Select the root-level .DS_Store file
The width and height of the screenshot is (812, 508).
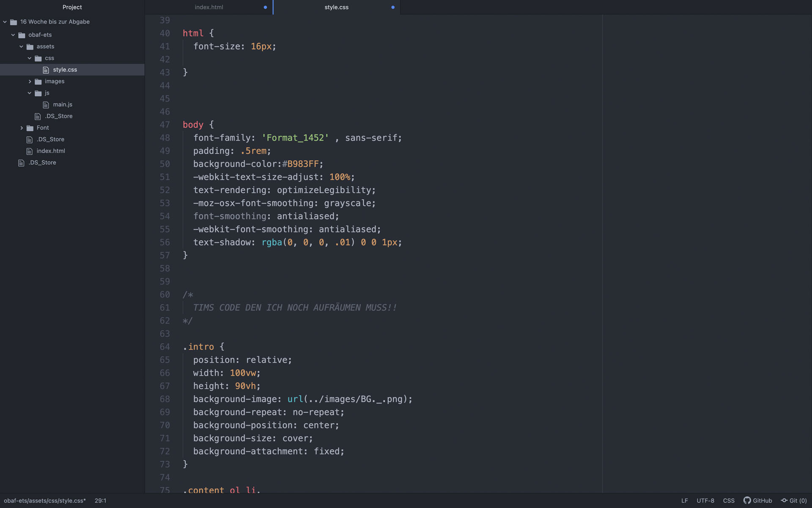pyautogui.click(x=42, y=163)
